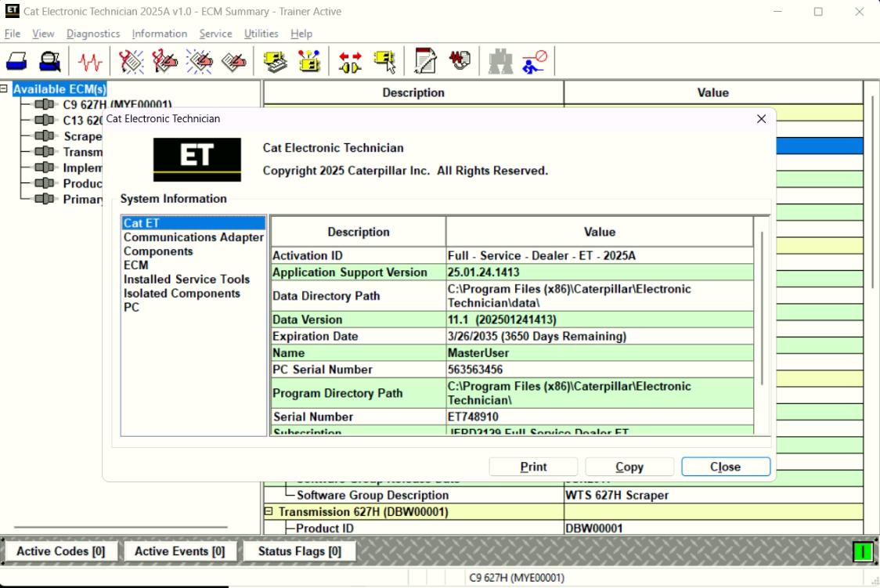Click the Print button in the dialog
The image size is (880, 588).
pos(533,467)
